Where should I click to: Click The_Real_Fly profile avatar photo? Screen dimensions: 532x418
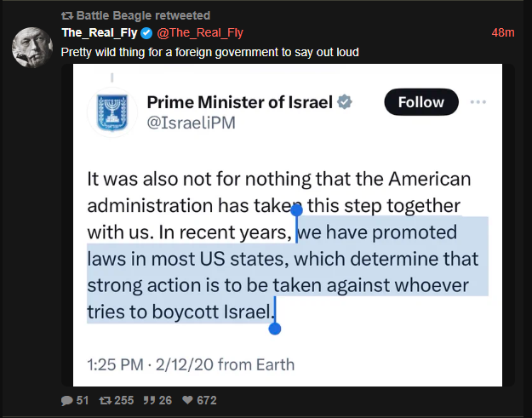[32, 46]
